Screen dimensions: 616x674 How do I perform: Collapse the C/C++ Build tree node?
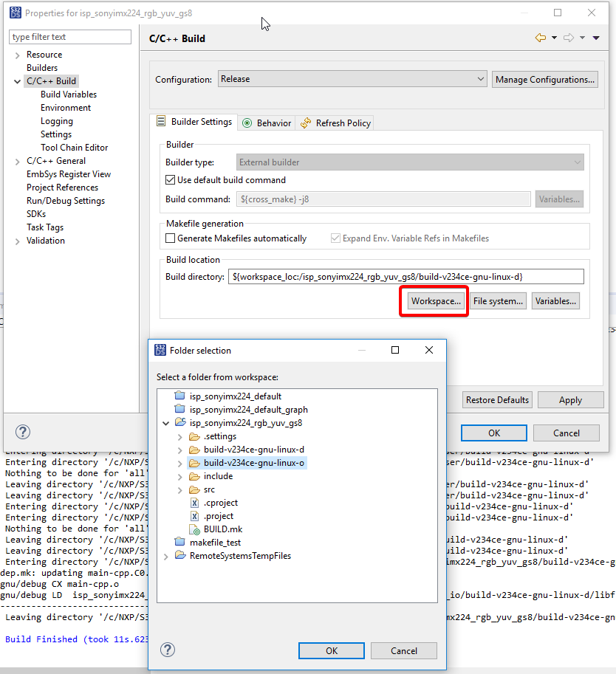(x=17, y=81)
